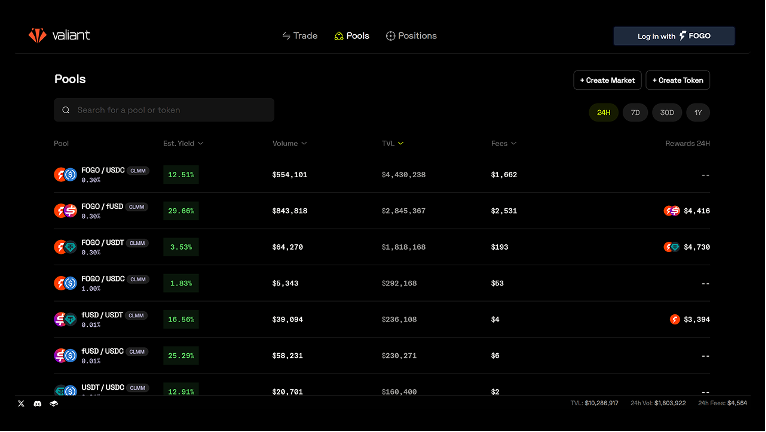Switch time range to 7D
The height and width of the screenshot is (432, 766).
click(x=635, y=113)
